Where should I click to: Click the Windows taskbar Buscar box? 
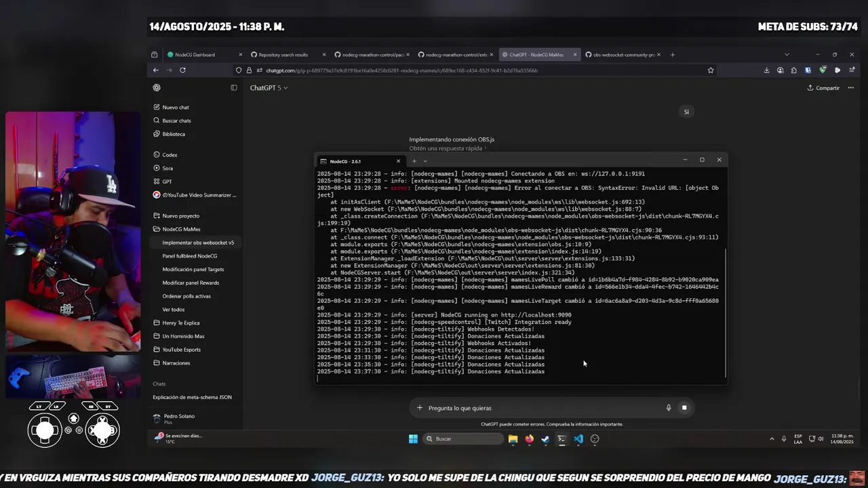464,439
